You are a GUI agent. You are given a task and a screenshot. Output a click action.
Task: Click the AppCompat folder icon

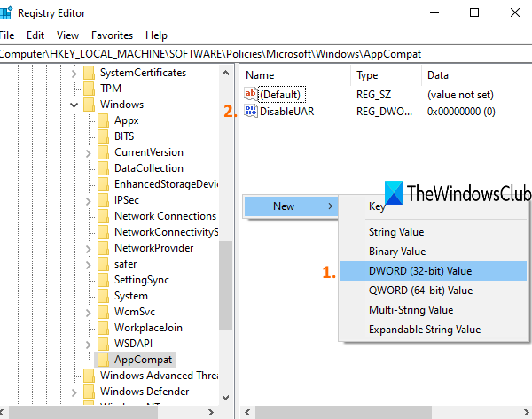tap(104, 360)
